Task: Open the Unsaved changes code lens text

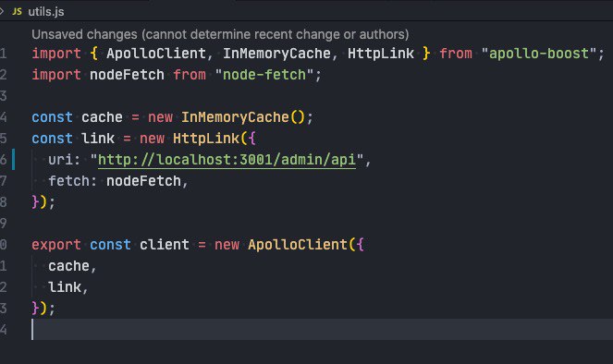Action: (220, 34)
